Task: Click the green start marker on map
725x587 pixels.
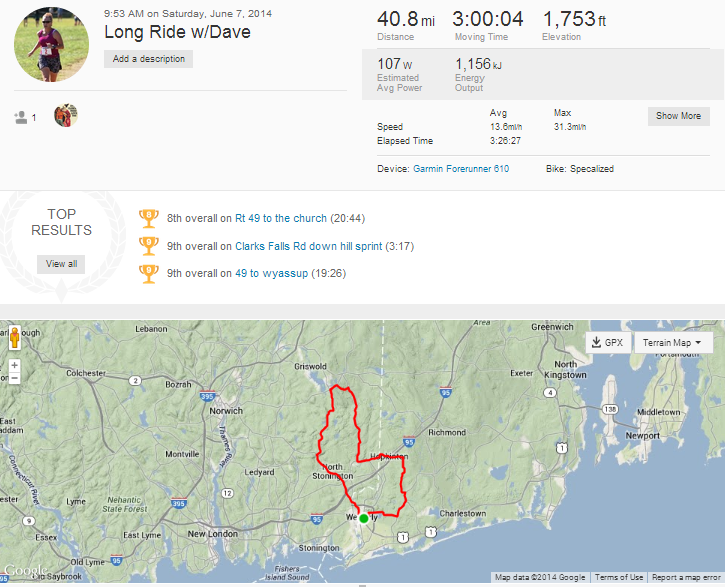Action: tap(364, 518)
